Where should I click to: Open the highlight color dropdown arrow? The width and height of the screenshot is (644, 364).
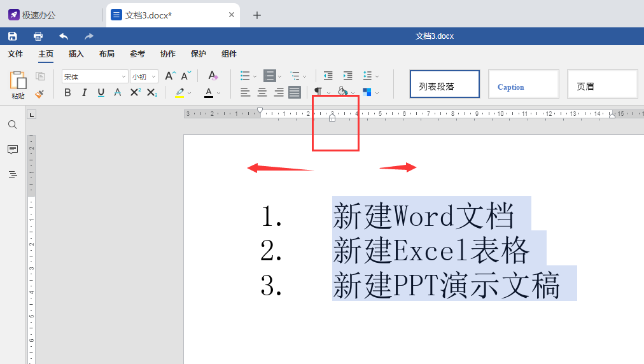[x=190, y=94]
